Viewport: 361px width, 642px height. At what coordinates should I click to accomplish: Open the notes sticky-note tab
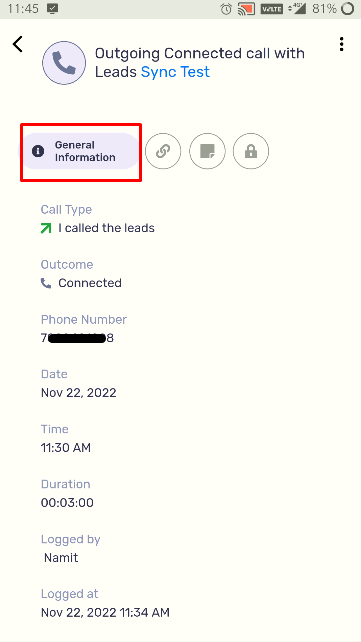coord(207,151)
